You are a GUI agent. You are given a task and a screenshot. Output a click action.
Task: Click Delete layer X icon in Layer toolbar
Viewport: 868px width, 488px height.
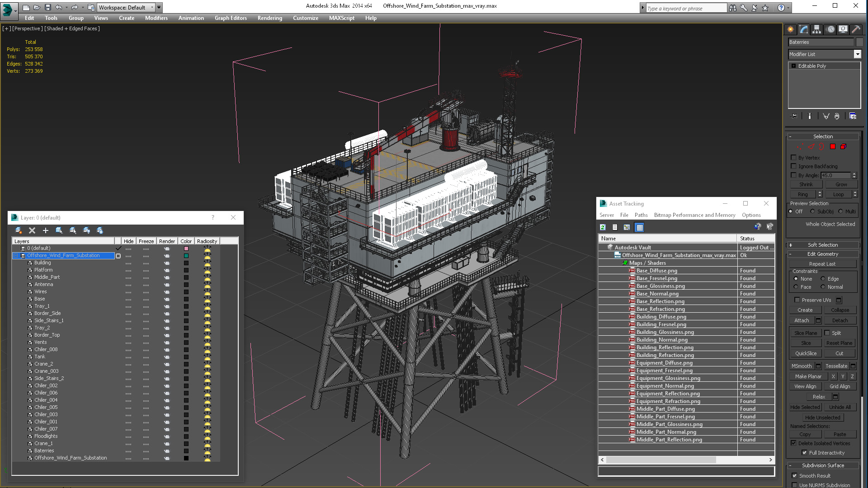[32, 230]
